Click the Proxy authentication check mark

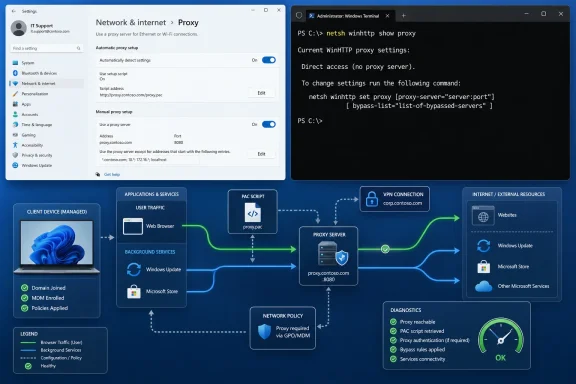pos(393,340)
